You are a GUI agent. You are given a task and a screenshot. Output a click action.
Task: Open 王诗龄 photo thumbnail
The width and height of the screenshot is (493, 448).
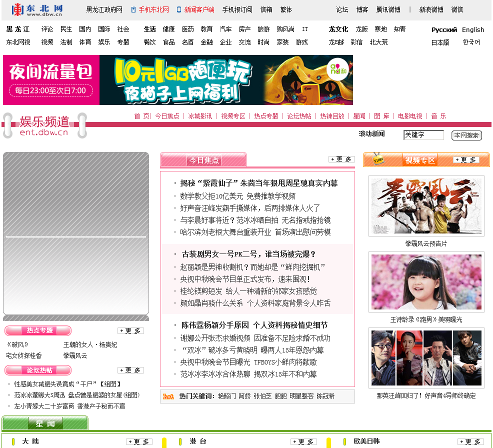pyautogui.click(x=426, y=282)
